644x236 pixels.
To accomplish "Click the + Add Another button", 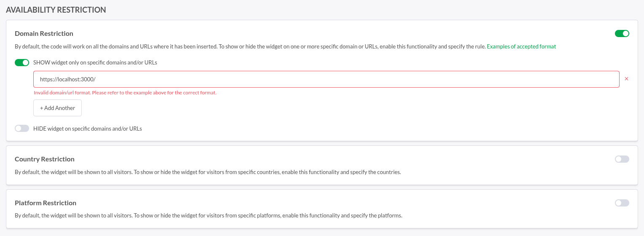I will 57,108.
